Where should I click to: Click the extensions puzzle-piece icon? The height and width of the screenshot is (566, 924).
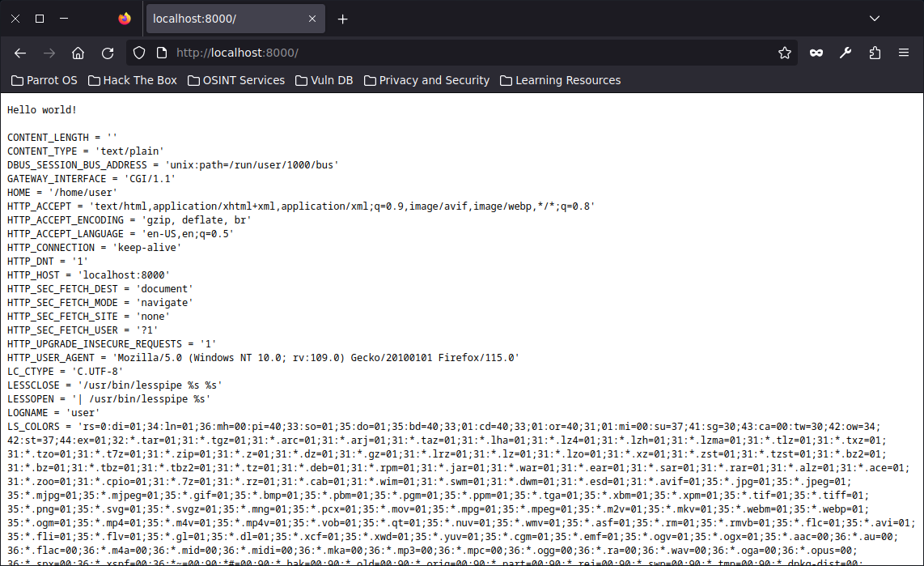[875, 53]
